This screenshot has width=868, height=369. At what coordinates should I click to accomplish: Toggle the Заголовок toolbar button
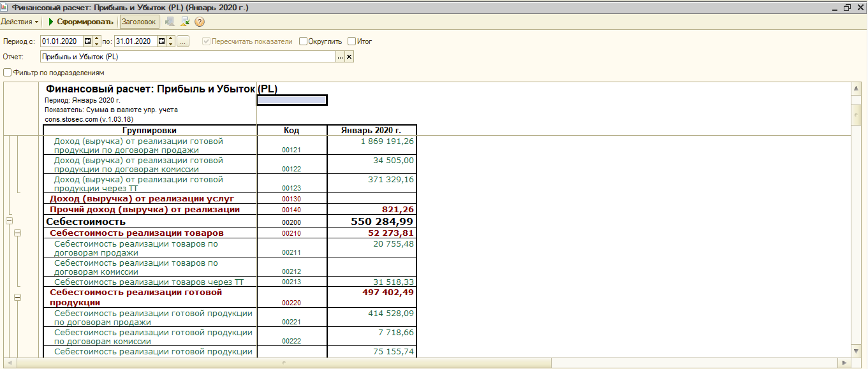click(x=138, y=22)
